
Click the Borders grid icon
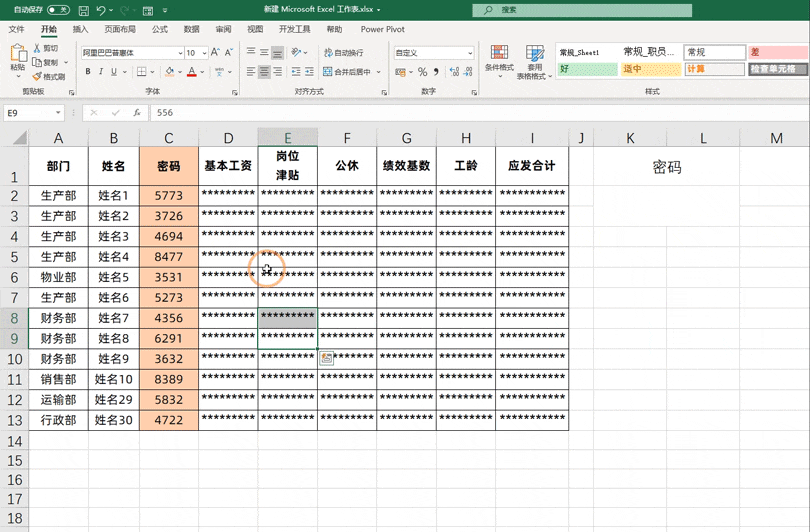[x=142, y=72]
